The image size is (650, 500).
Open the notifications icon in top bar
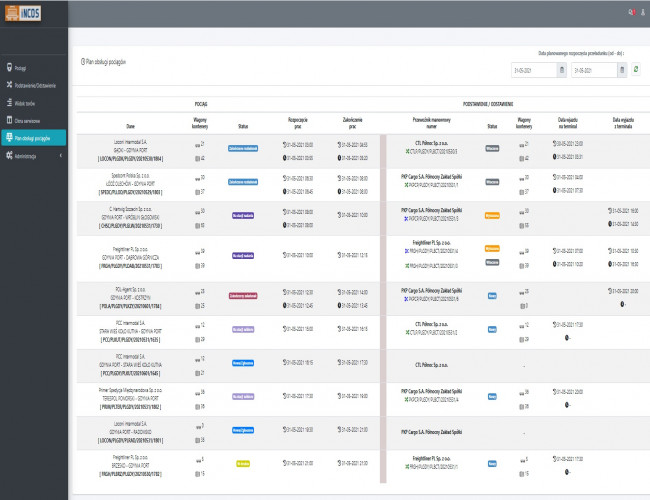629,12
